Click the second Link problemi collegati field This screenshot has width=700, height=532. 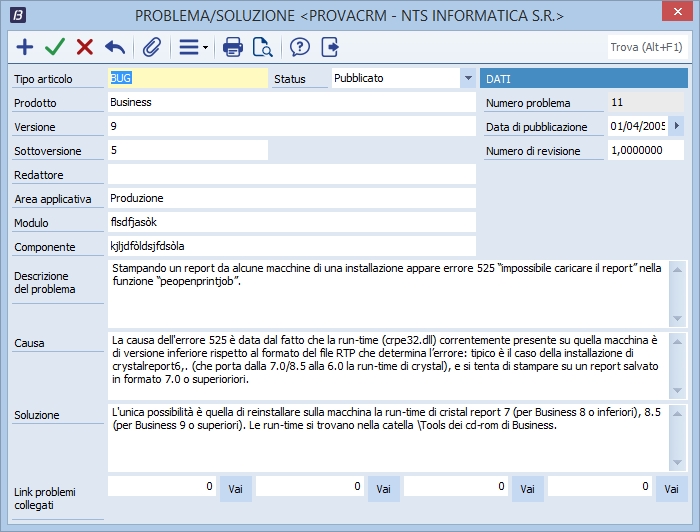(x=310, y=486)
